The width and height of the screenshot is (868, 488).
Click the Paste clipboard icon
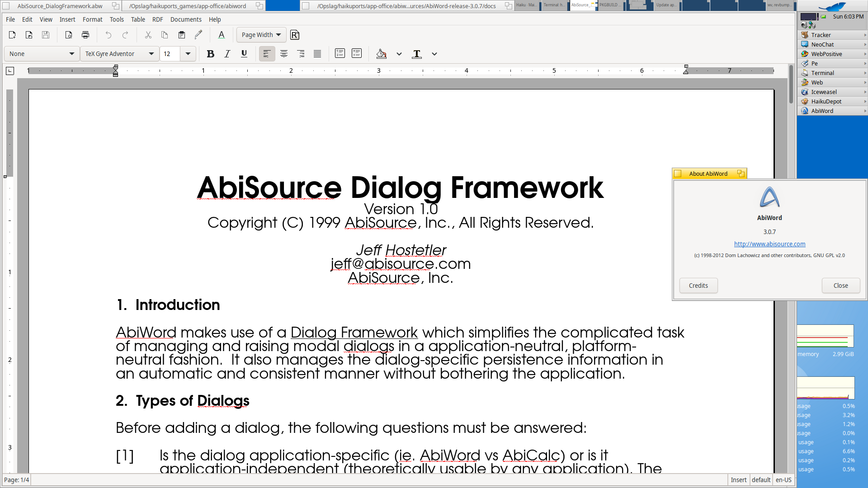point(181,35)
